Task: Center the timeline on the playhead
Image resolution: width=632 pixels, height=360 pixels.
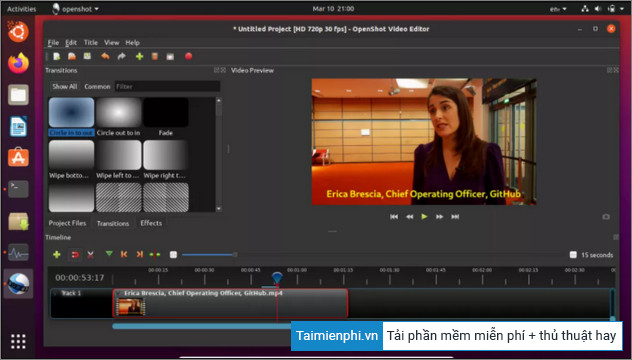Action: (x=155, y=254)
